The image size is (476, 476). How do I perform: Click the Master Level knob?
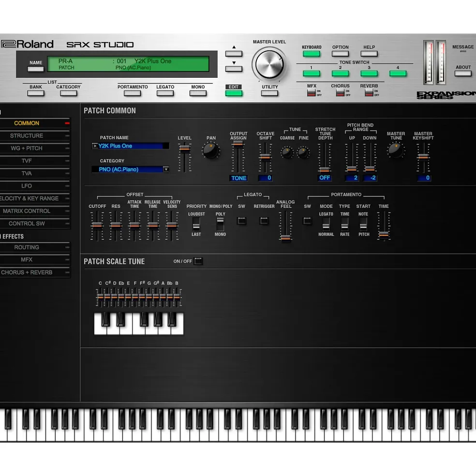pyautogui.click(x=269, y=64)
